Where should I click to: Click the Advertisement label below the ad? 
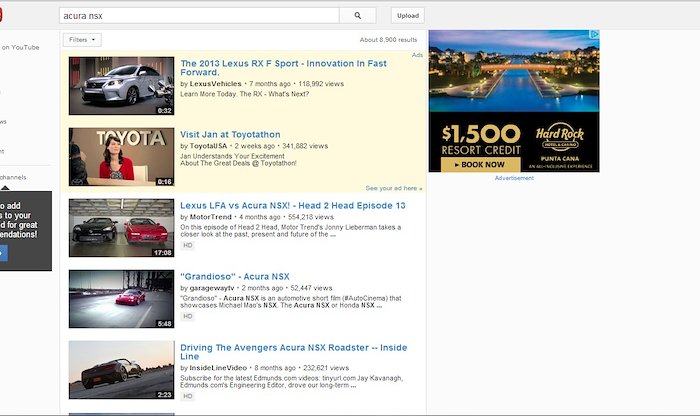[514, 178]
